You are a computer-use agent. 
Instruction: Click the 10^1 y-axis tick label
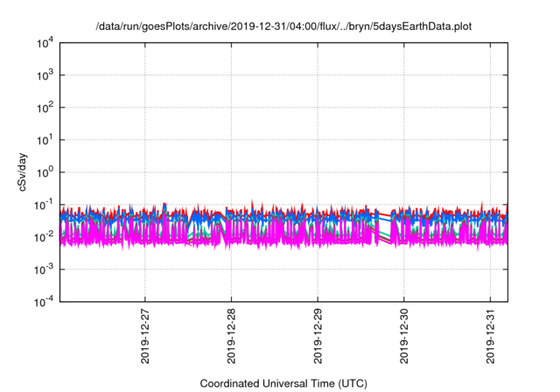[45, 140]
